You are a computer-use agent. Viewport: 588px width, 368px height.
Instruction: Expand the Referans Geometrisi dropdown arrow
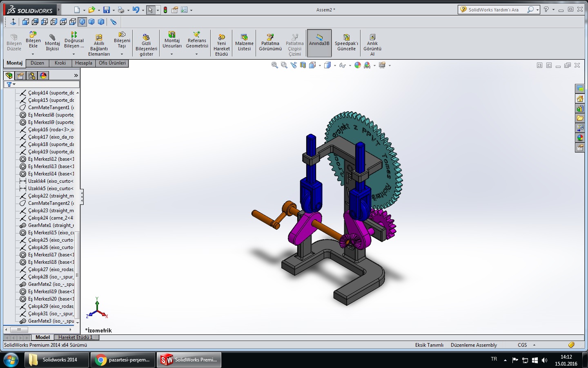[197, 54]
